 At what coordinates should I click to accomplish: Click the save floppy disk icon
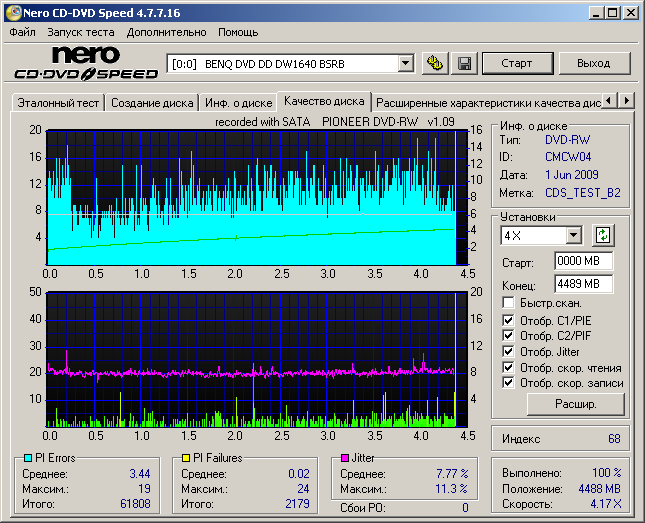coord(464,63)
